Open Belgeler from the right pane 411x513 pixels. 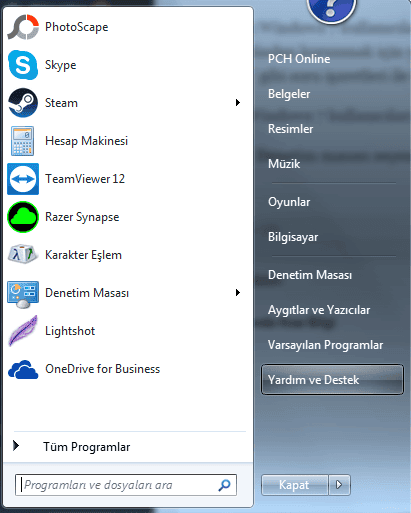coord(289,94)
